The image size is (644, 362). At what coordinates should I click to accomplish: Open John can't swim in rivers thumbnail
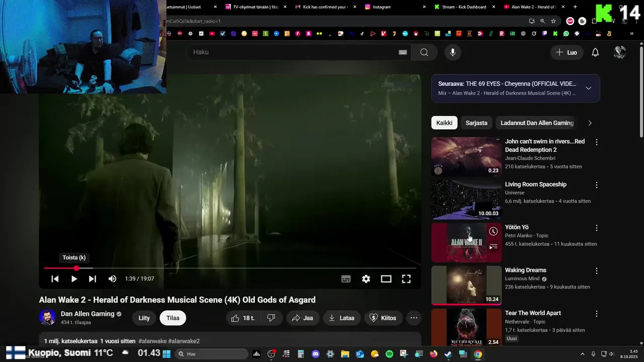(x=466, y=156)
